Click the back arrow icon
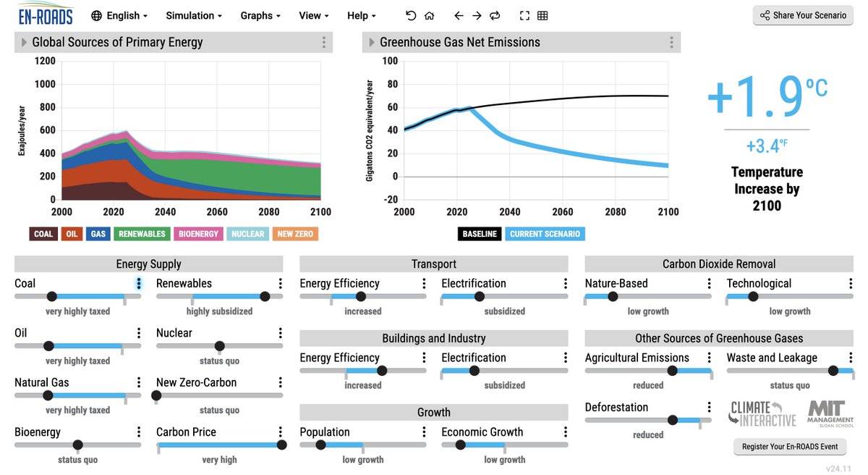This screenshot has width=868, height=475. pos(459,15)
